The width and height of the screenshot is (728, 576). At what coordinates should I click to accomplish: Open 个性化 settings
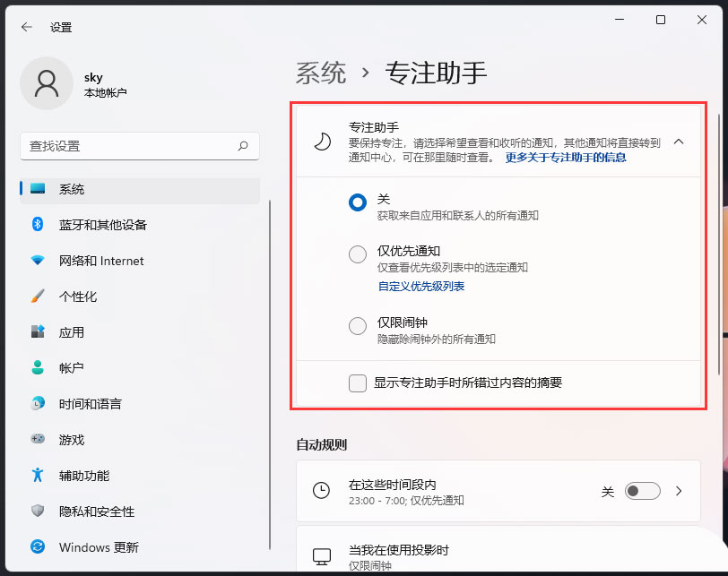point(139,297)
